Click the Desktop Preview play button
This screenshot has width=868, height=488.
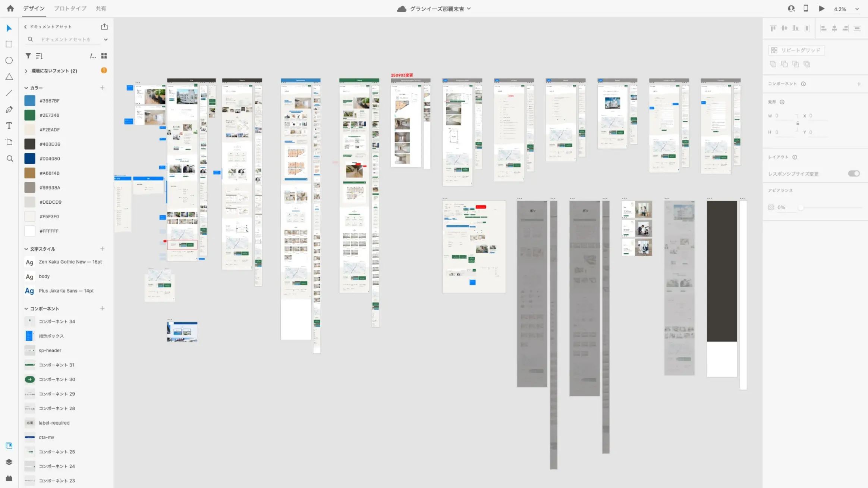tap(821, 9)
